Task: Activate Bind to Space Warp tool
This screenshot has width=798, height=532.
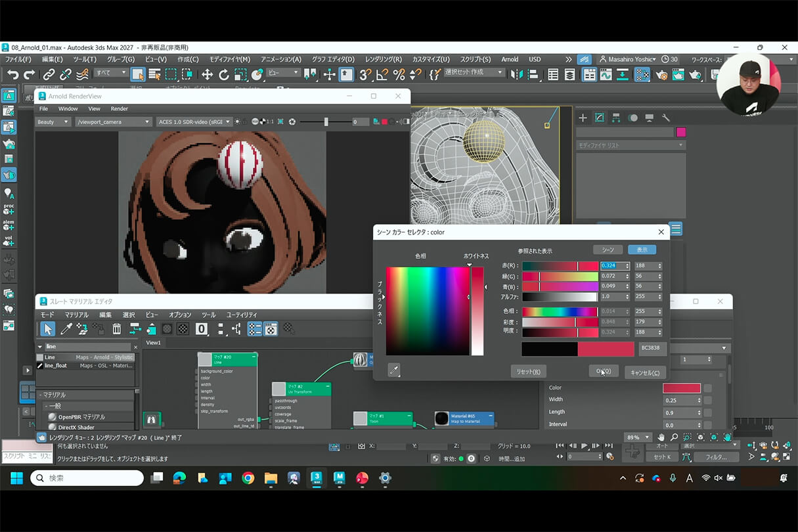Action: [83, 75]
